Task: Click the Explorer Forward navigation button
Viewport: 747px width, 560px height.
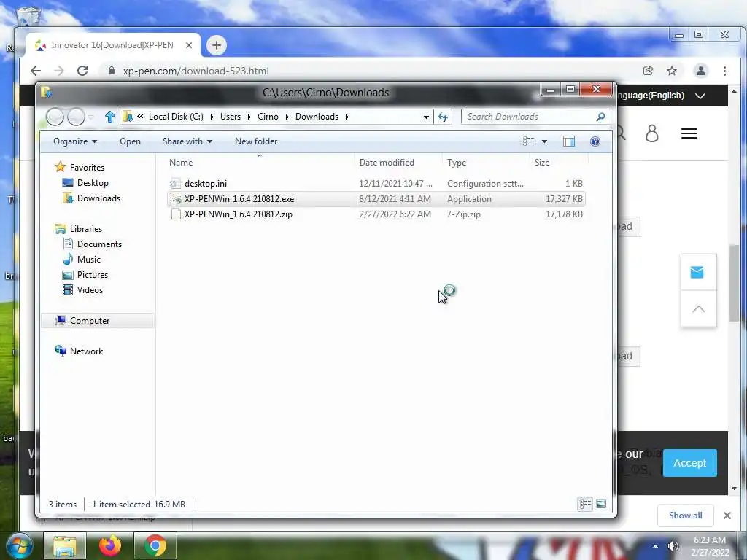Action: 76,117
